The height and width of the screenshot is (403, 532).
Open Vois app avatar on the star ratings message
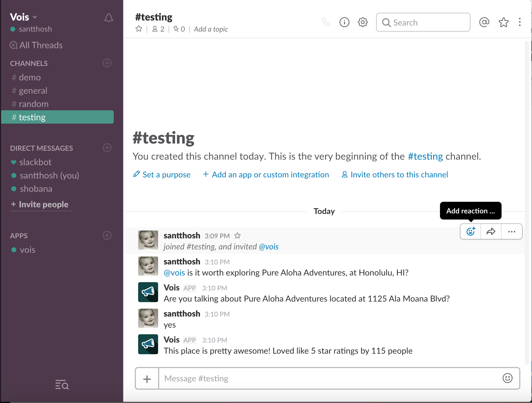[148, 344]
